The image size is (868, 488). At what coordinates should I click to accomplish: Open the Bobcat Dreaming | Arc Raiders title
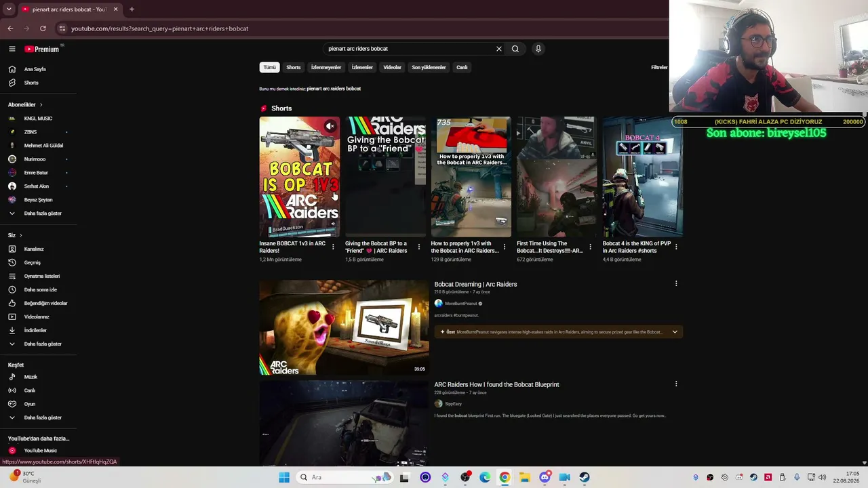tap(475, 284)
